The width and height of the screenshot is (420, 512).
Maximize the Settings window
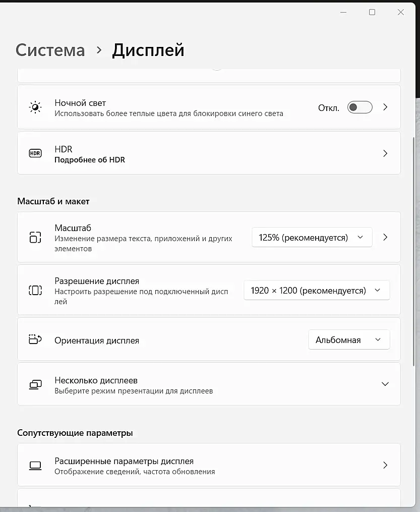coord(372,12)
